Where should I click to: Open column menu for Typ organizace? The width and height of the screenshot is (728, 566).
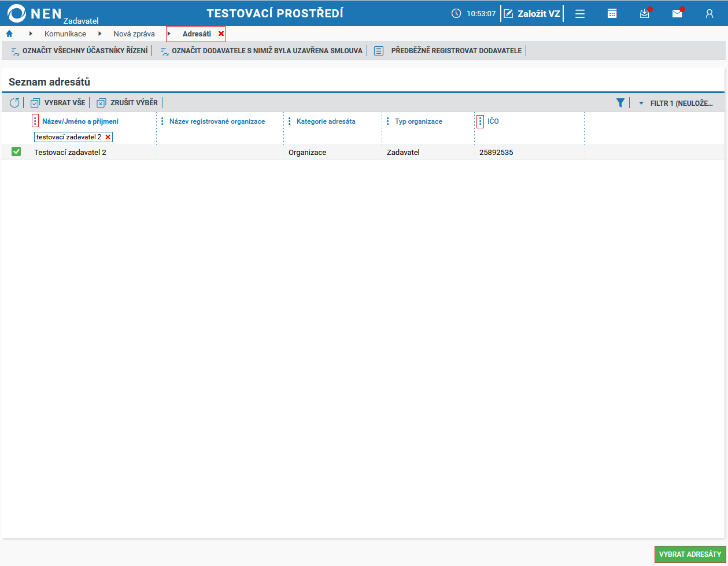point(387,121)
